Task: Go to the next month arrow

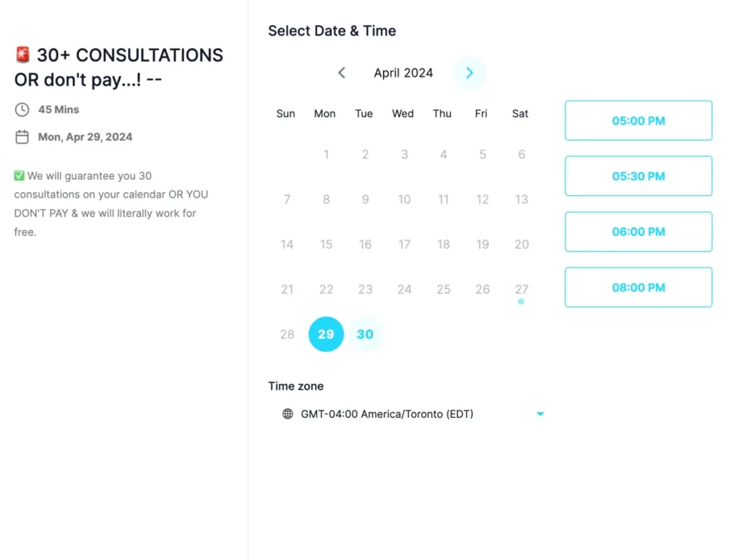Action: pyautogui.click(x=470, y=73)
